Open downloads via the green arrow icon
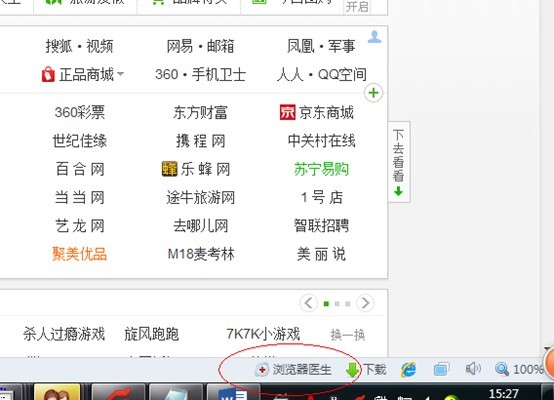 pyautogui.click(x=352, y=370)
